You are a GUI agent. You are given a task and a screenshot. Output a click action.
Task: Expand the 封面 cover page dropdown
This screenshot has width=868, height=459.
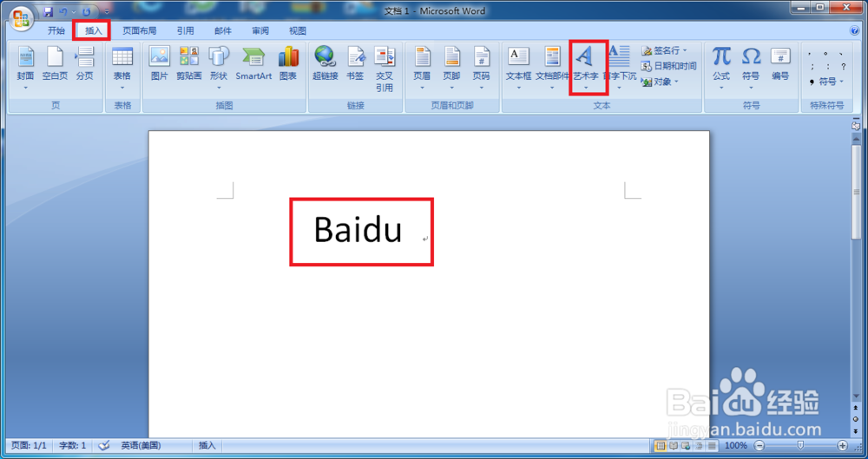pos(25,88)
